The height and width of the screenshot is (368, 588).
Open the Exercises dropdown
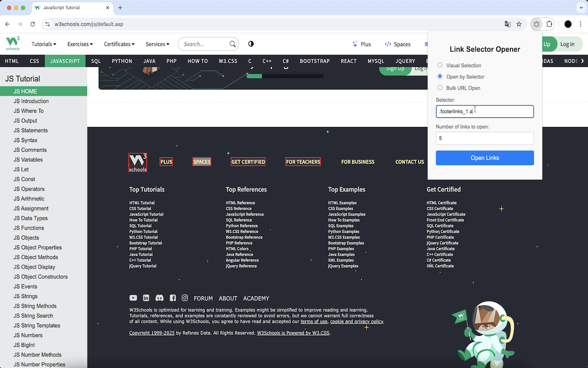click(x=79, y=44)
